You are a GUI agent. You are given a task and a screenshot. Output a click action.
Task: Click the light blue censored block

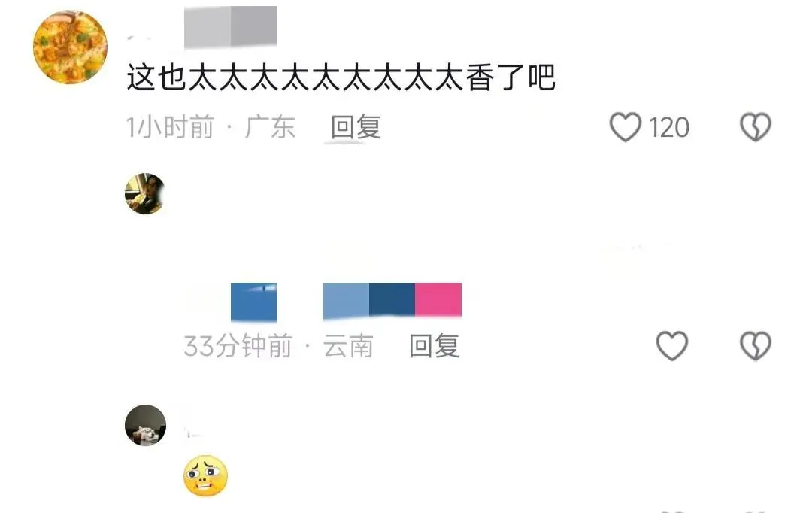click(x=346, y=301)
